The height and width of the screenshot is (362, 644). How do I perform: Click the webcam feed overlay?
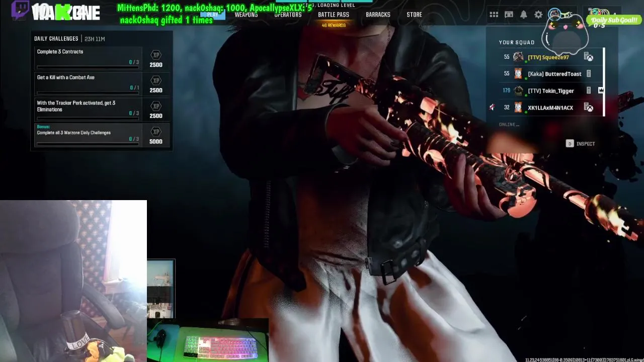tap(73, 281)
